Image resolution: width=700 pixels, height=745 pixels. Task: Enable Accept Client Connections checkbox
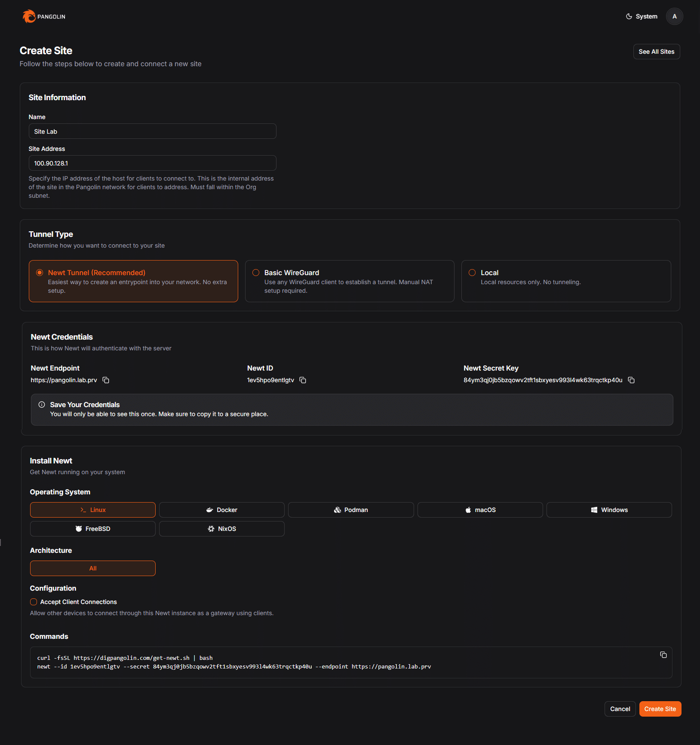click(34, 602)
